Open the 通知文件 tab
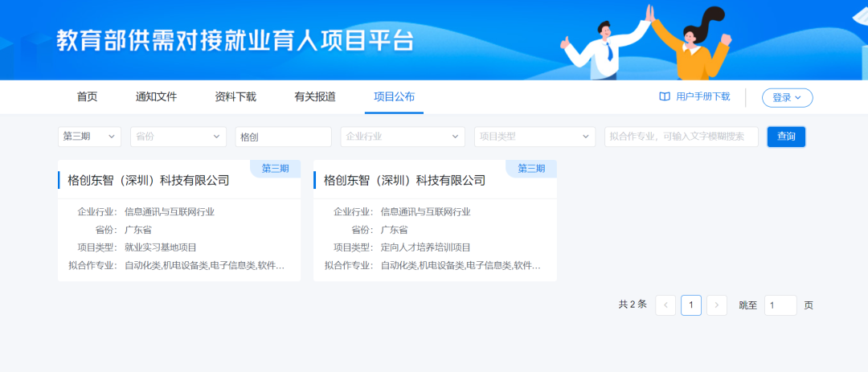The height and width of the screenshot is (372, 868). click(x=156, y=96)
